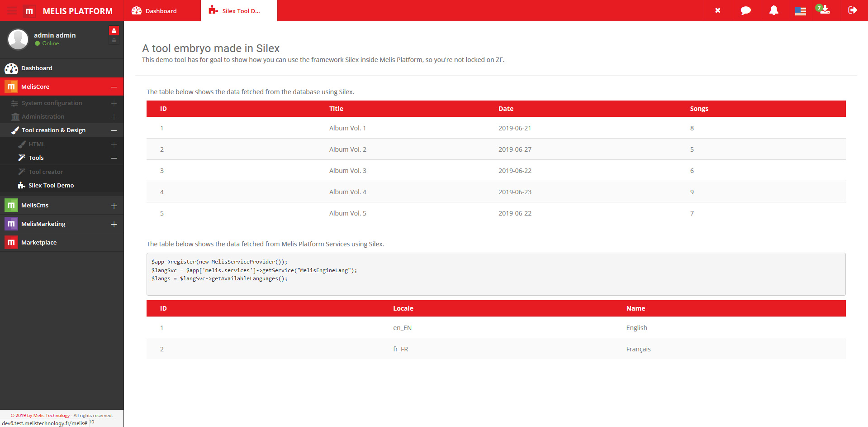Image resolution: width=868 pixels, height=427 pixels.
Task: Click the admin avatar picture
Action: (x=18, y=39)
